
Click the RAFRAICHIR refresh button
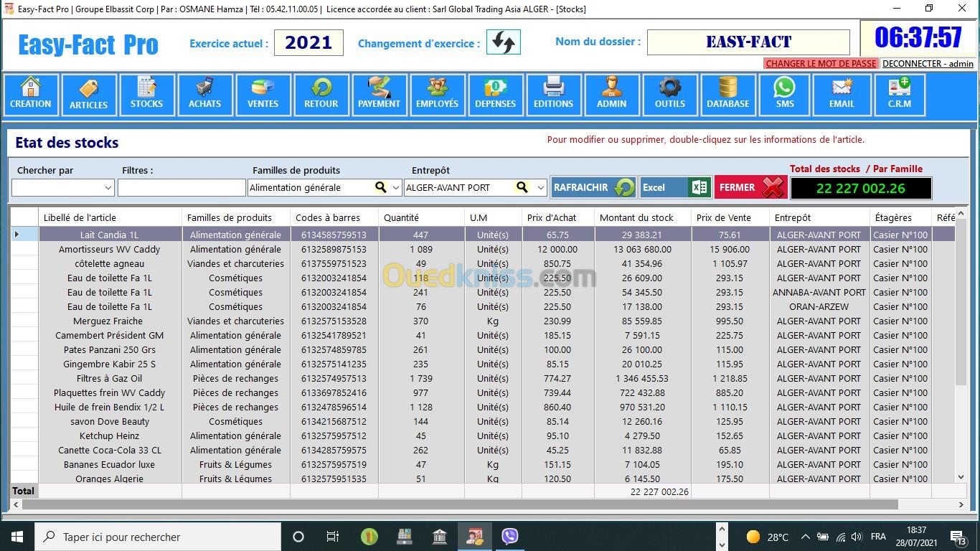[x=593, y=187]
